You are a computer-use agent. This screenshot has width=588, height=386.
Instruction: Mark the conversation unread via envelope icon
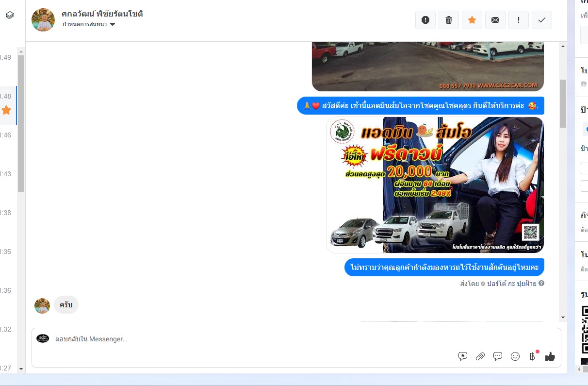click(x=495, y=20)
